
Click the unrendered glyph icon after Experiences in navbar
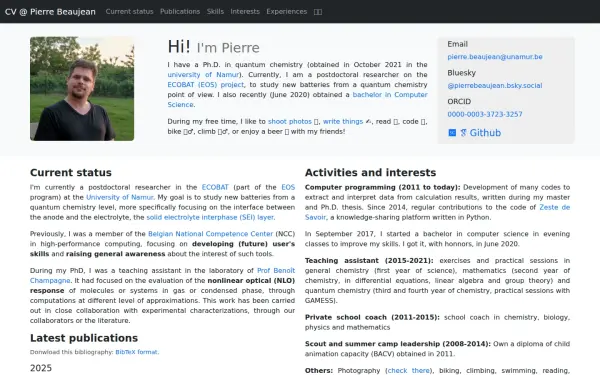(318, 12)
